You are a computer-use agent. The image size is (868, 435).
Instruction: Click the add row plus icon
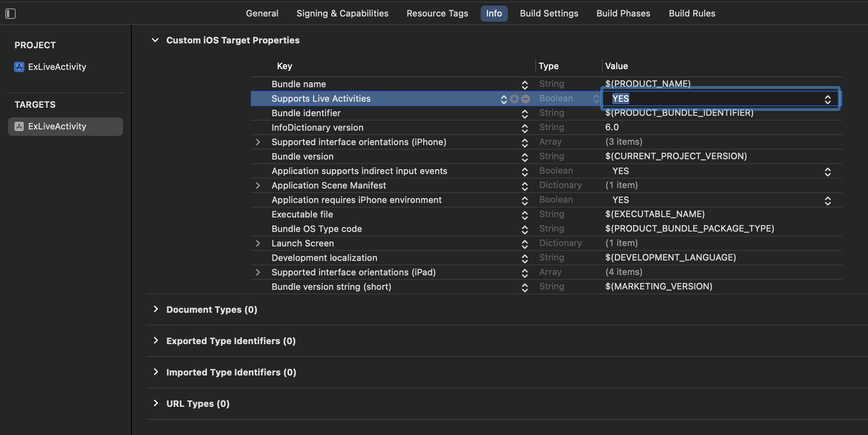514,99
